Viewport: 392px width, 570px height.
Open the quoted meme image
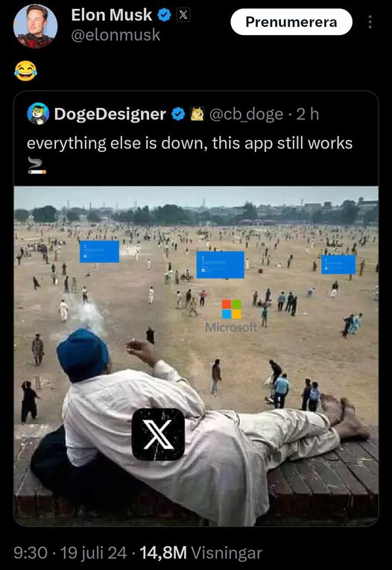(196, 356)
